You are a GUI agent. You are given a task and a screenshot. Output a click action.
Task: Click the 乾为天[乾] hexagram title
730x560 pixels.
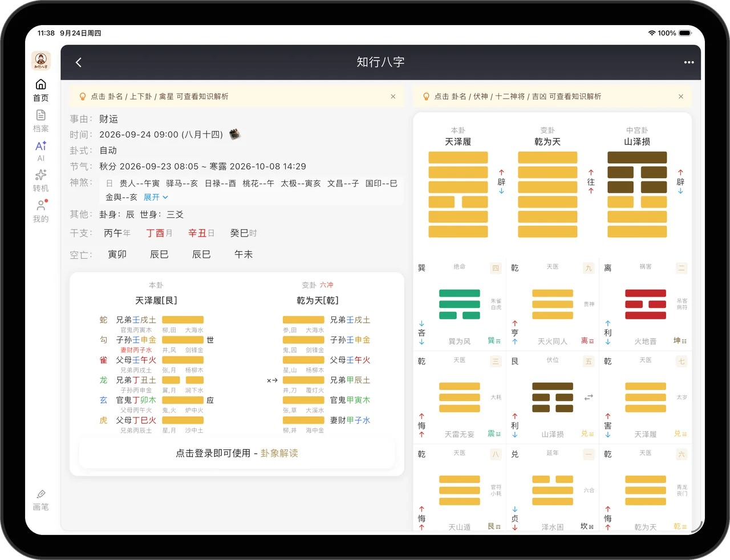click(x=318, y=301)
